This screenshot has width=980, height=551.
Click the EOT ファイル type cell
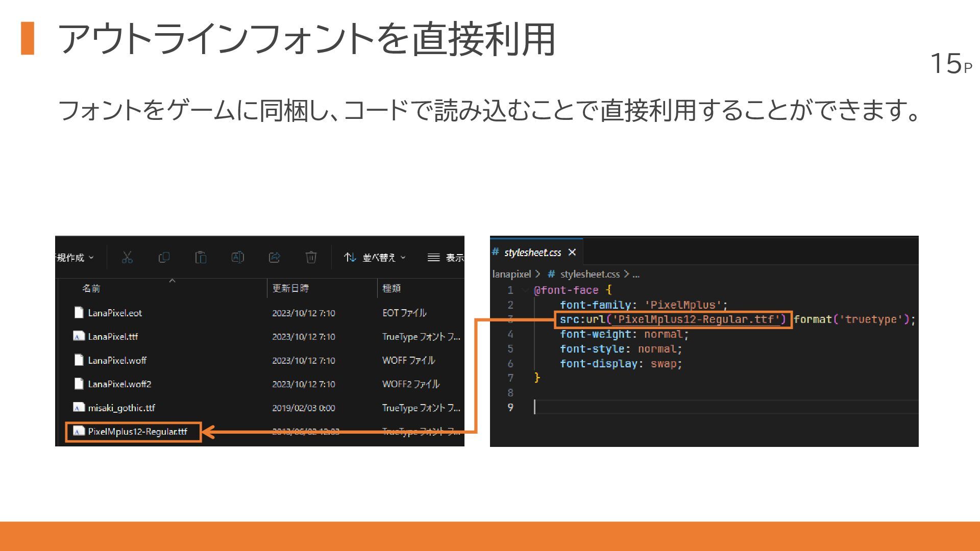(x=404, y=313)
